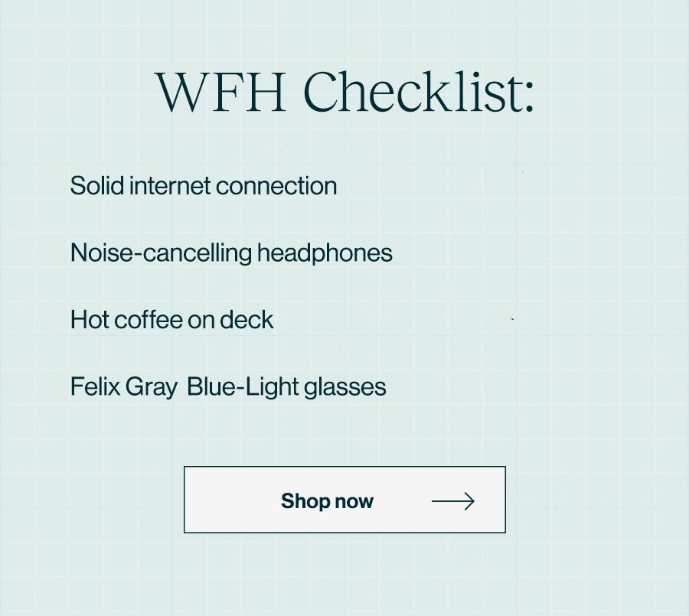Click the words Felix Gray
This screenshot has height=616, width=689.
click(x=124, y=387)
